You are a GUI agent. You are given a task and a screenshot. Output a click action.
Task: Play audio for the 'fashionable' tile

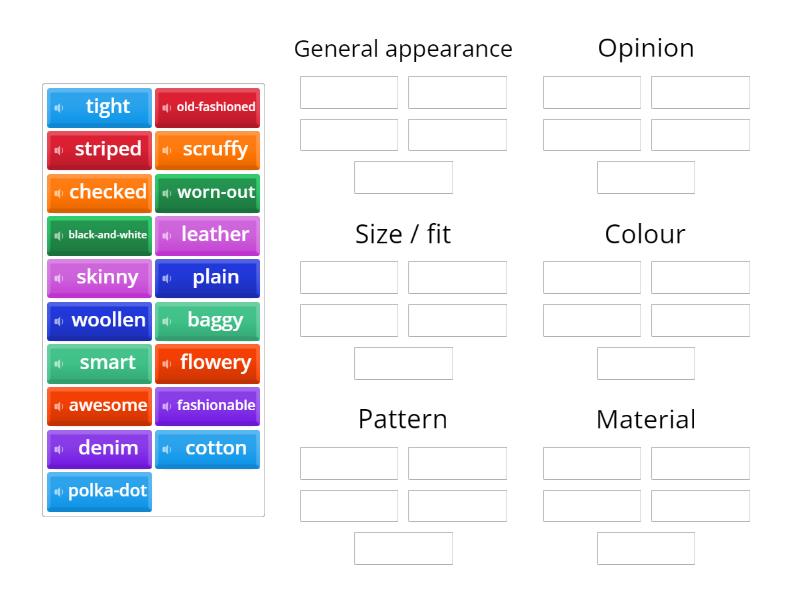point(166,406)
